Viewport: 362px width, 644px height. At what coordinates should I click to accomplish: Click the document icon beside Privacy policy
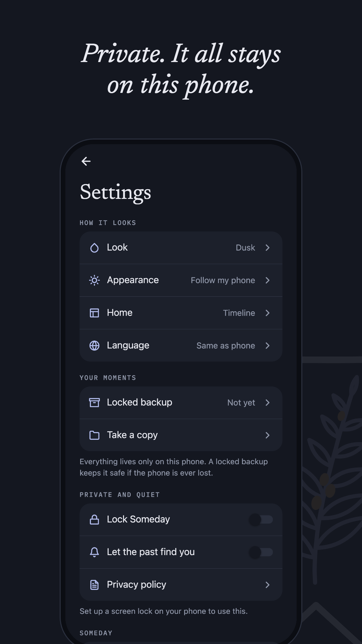tap(95, 585)
